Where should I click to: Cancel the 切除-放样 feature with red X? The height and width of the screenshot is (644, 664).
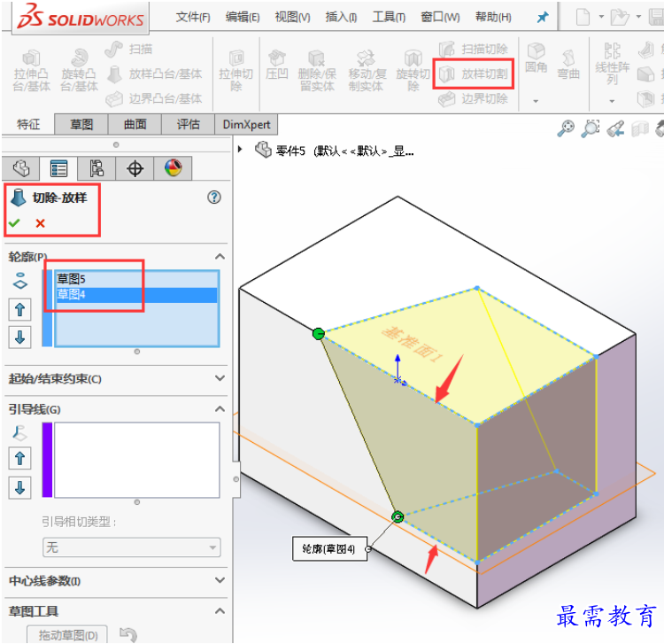(x=40, y=223)
